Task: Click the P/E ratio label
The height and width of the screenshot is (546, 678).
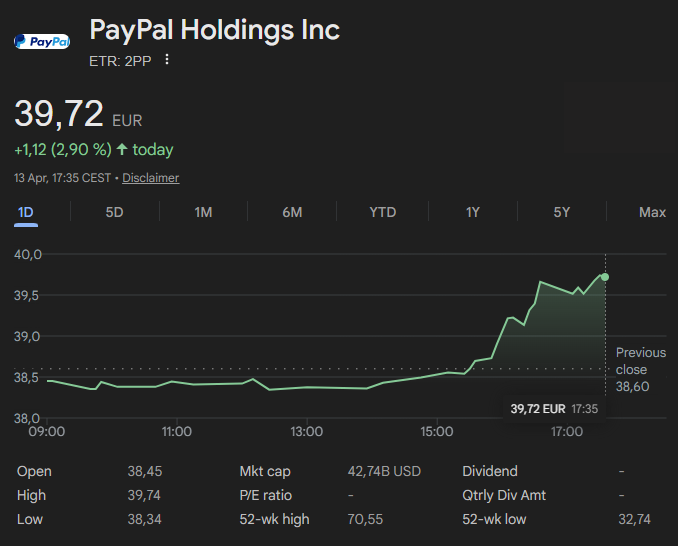Action: pos(265,495)
